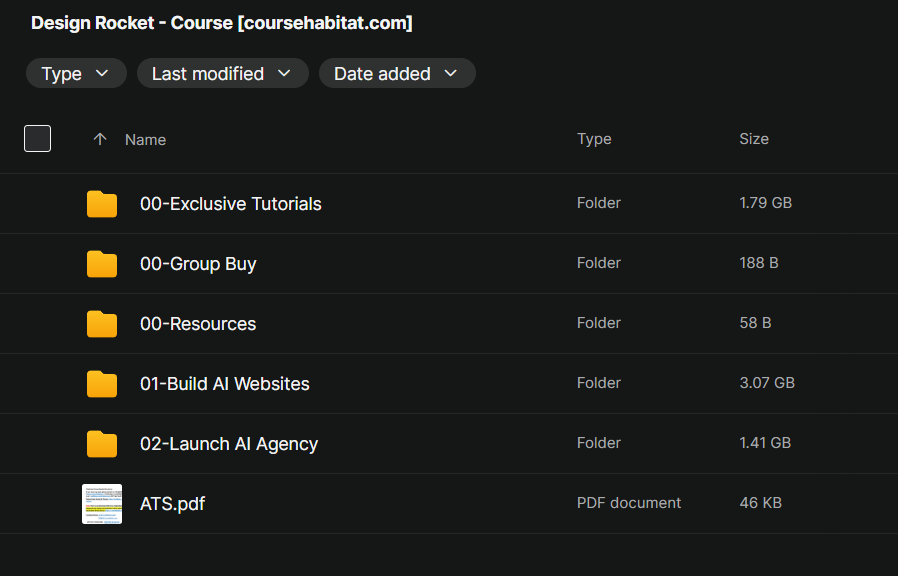Select the 00-Resources name
Screen dimensions: 898x576
(x=198, y=324)
